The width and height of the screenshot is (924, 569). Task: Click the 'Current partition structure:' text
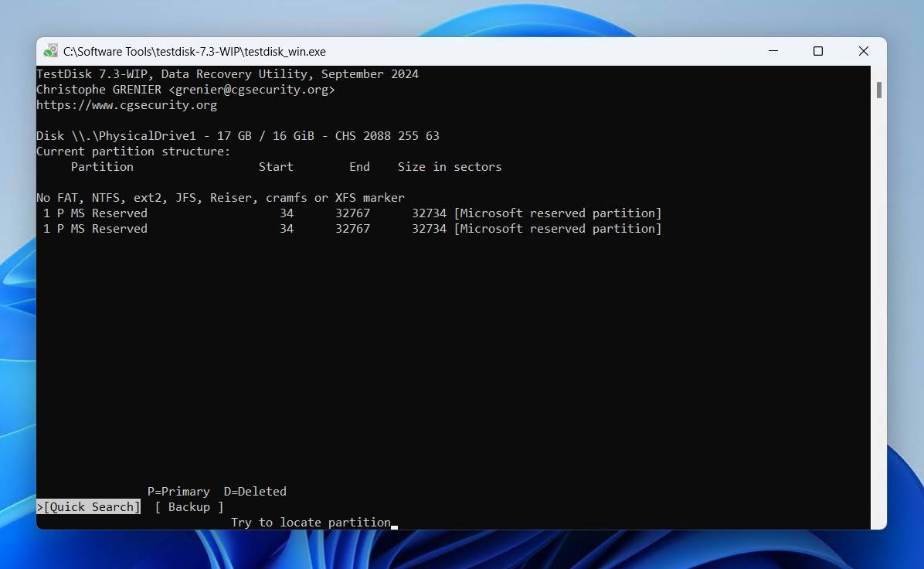coord(133,151)
